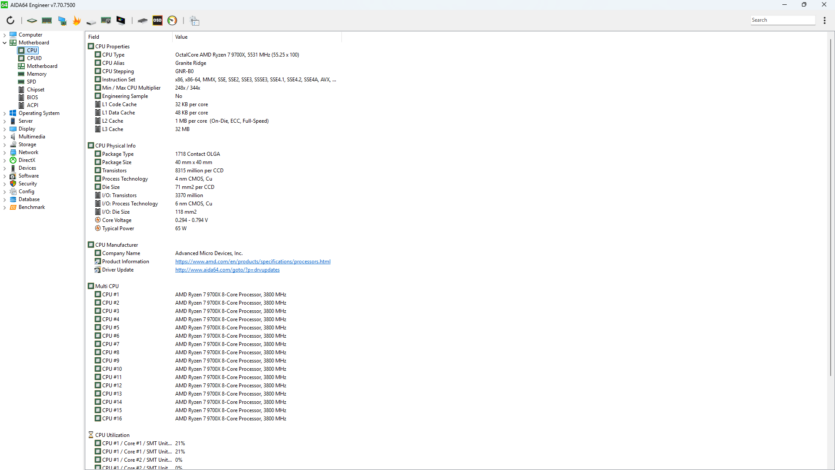Viewport: 835px width, 470px height.
Task: Open the AIDA64 driver updates link
Action: (x=227, y=270)
